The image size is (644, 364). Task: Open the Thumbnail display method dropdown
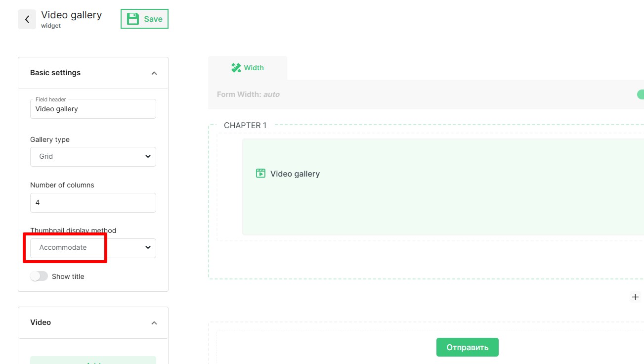pyautogui.click(x=93, y=248)
